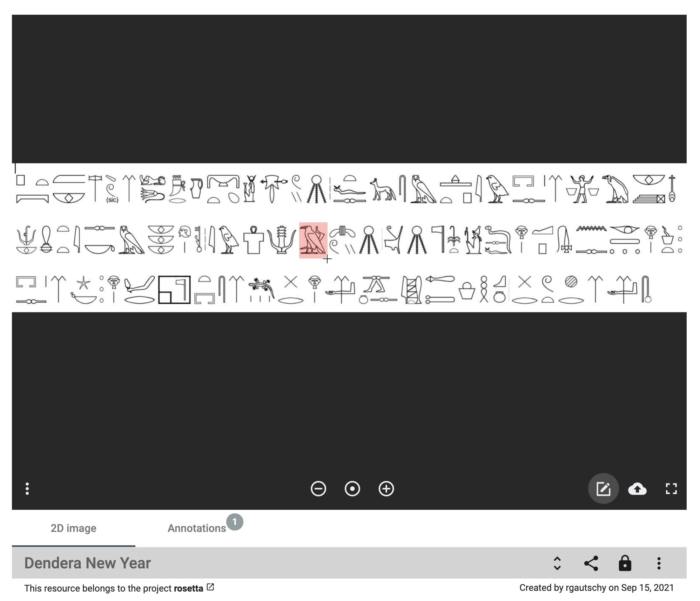Enter fullscreen view of the image

pos(671,488)
